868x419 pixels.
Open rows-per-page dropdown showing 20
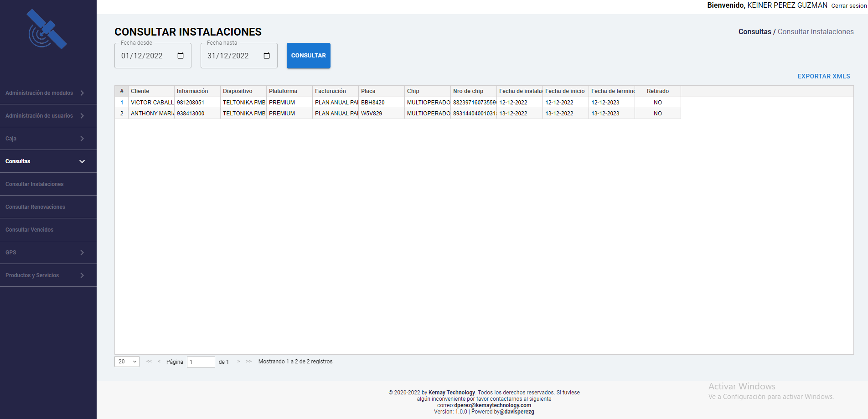pyautogui.click(x=127, y=362)
